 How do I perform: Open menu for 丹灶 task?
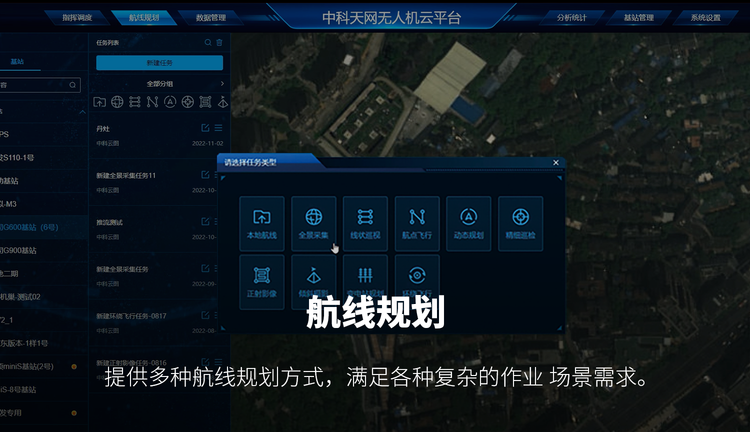tap(220, 128)
